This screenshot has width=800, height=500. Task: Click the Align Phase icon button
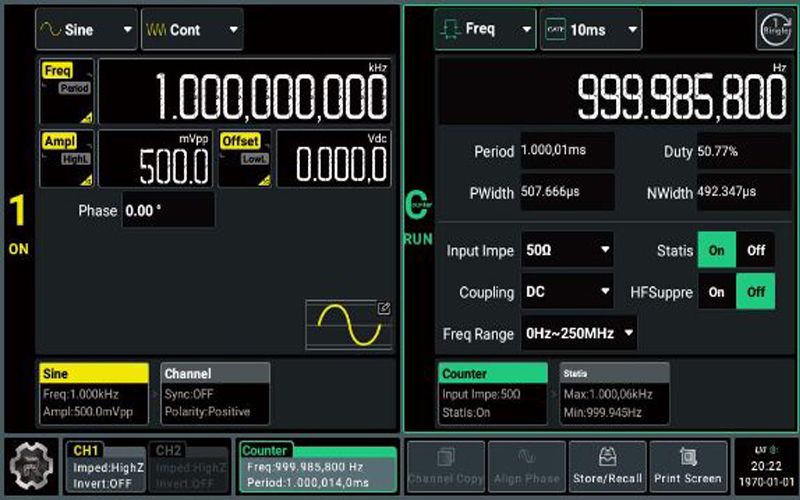528,466
